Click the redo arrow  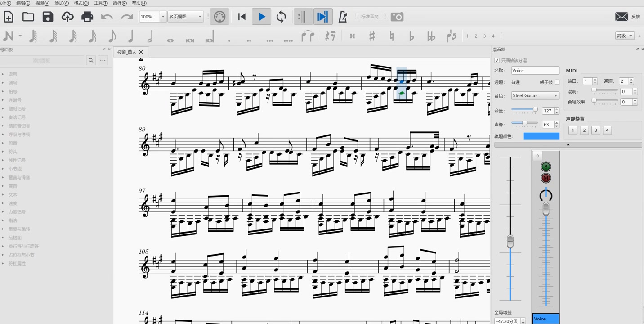pos(127,17)
